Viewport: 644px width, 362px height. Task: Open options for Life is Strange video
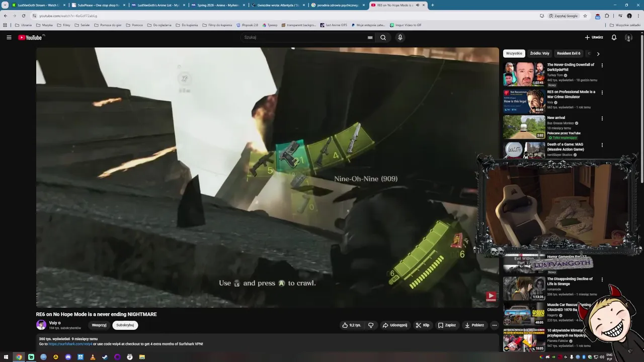pos(602,279)
